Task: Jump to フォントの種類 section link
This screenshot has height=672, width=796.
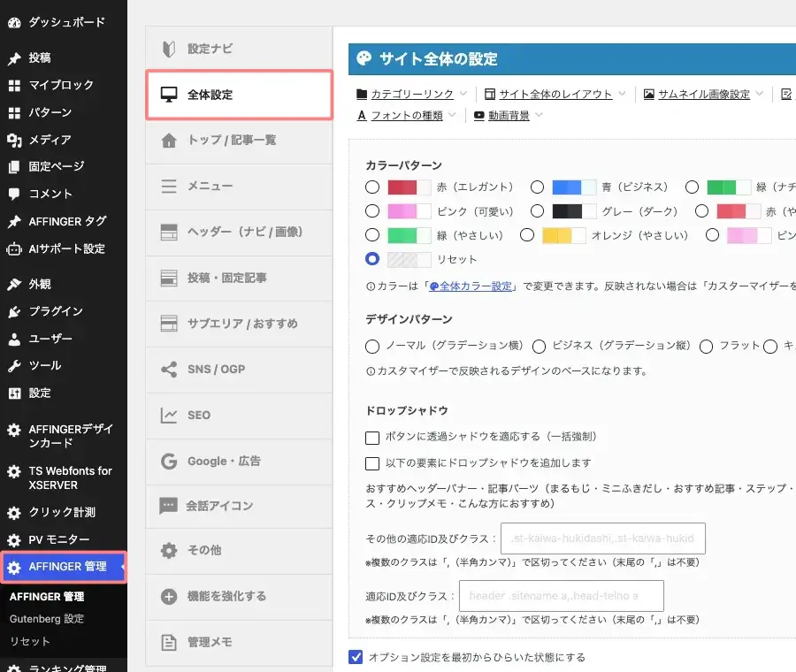Action: tap(407, 115)
